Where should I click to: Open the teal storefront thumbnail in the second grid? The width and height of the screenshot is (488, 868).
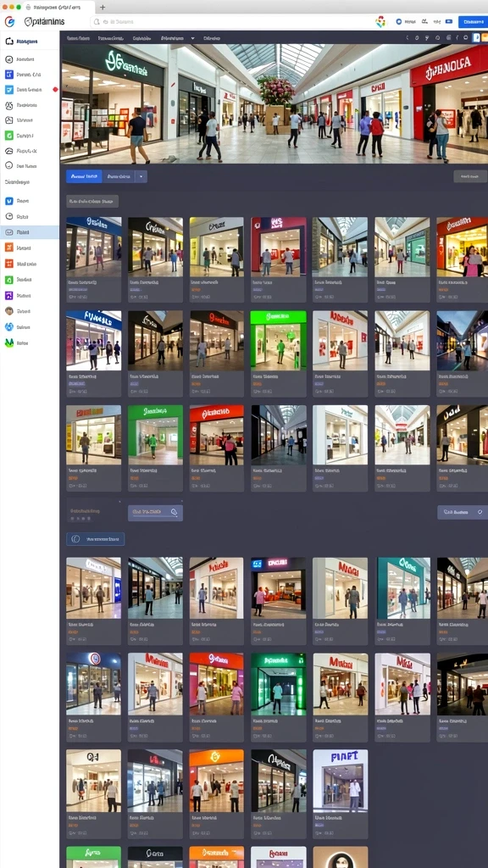(x=403, y=588)
